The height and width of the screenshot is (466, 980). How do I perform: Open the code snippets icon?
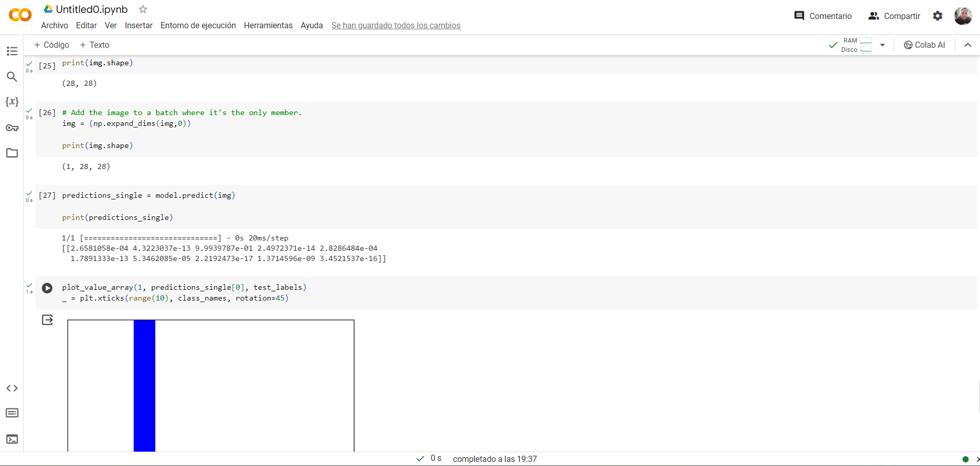coord(12,388)
